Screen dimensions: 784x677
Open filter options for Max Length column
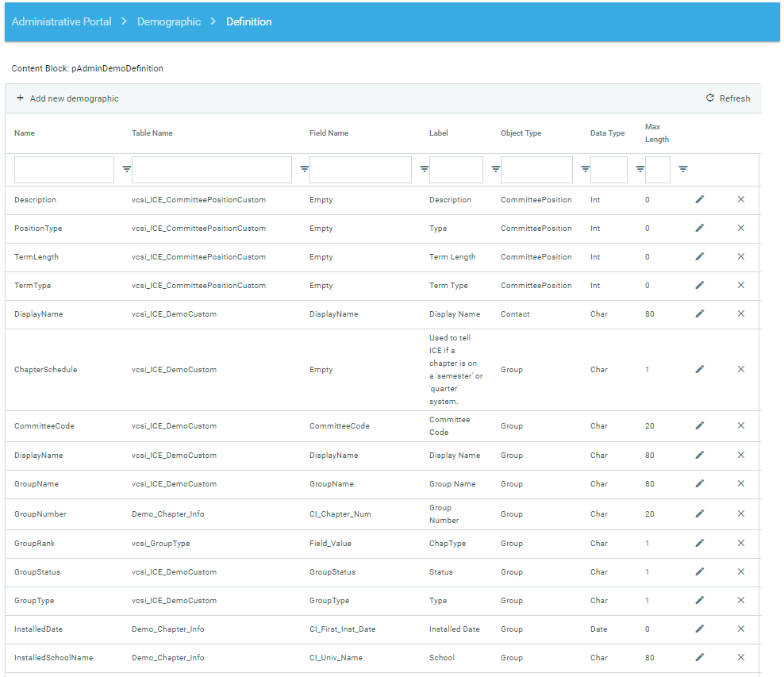(682, 169)
